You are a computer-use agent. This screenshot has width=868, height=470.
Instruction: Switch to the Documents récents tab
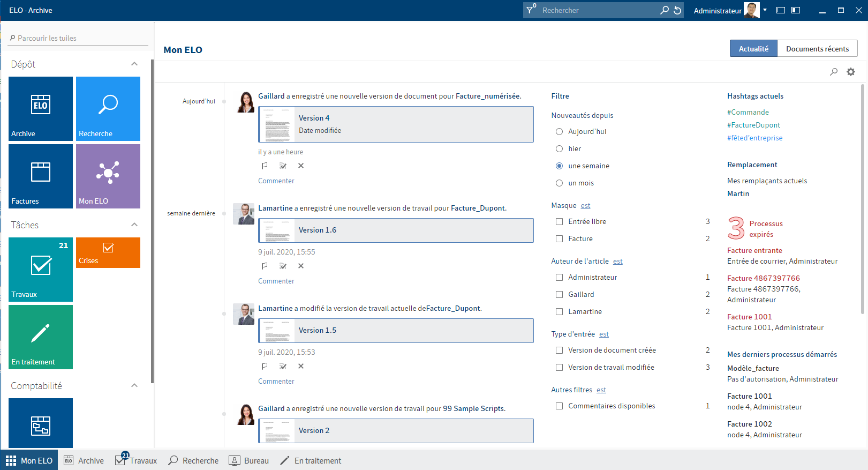(817, 48)
